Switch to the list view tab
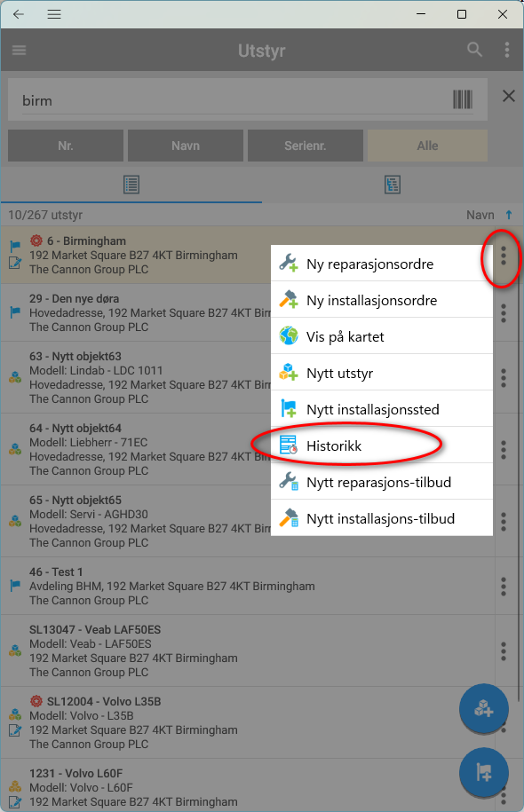 (131, 185)
